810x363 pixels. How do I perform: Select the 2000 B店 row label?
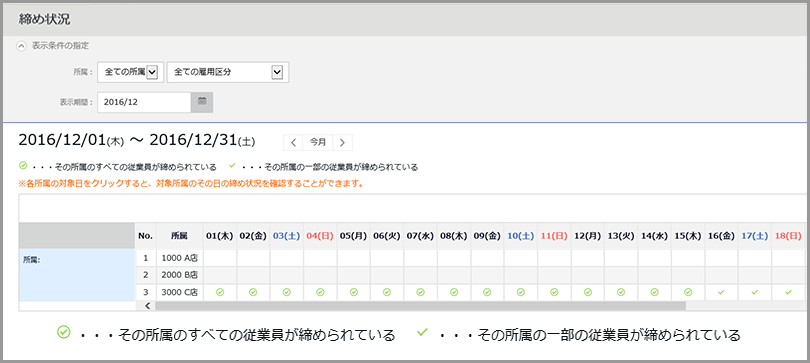coord(179,275)
